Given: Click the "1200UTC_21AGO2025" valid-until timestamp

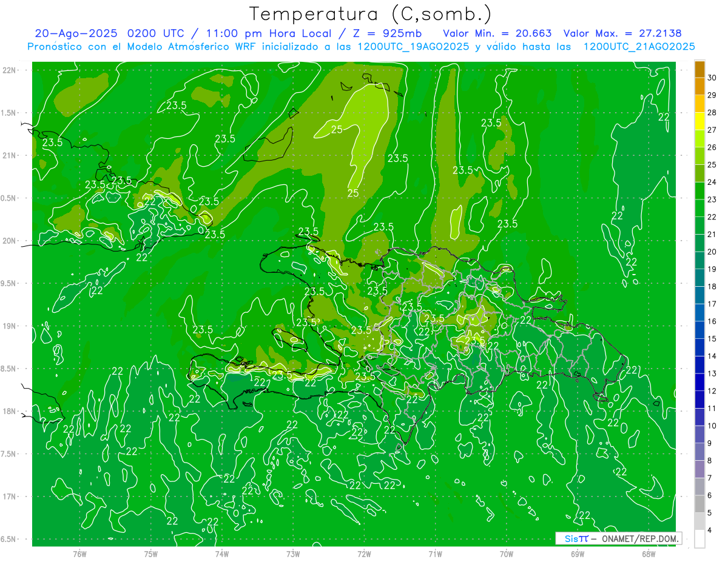Looking at the screenshot, I should 638,47.
